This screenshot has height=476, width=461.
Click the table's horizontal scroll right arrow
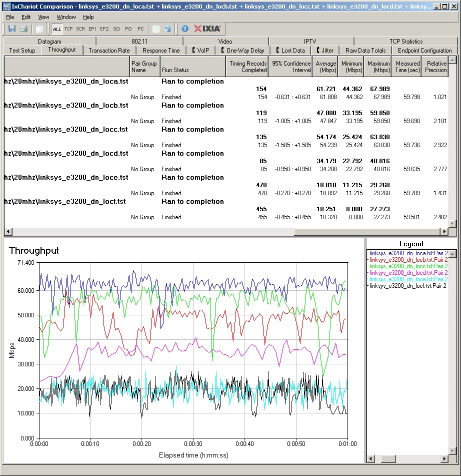(444, 231)
